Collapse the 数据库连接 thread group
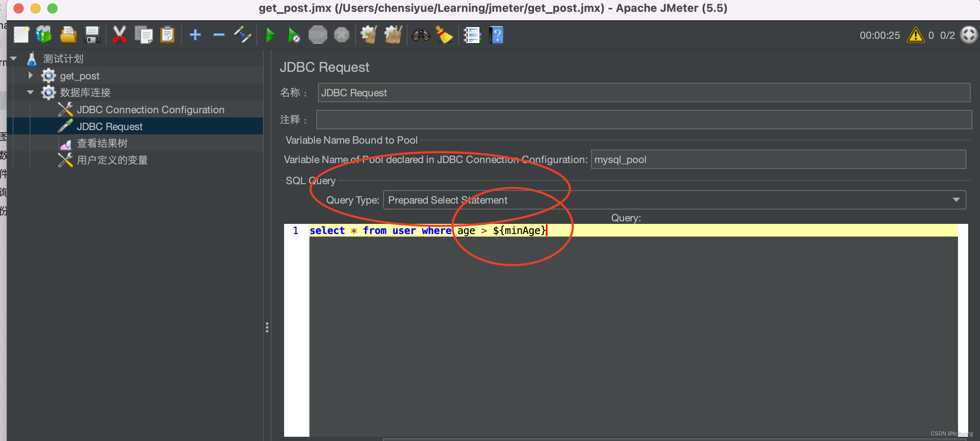This screenshot has width=980, height=441. (x=30, y=92)
